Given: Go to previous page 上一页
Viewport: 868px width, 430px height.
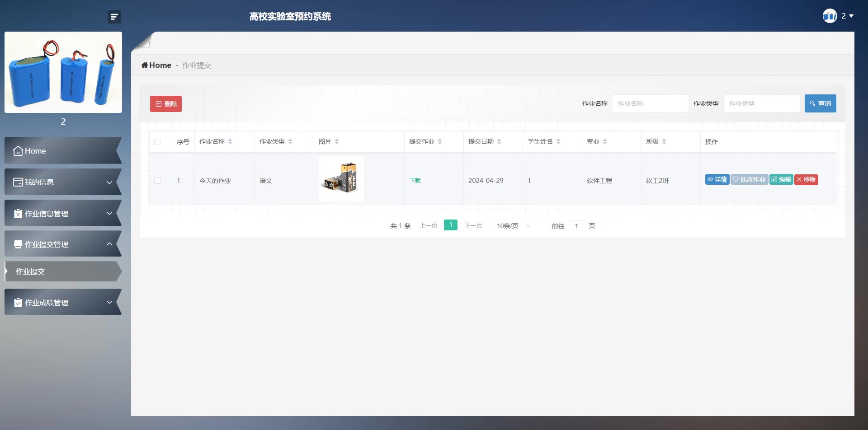Looking at the screenshot, I should tap(428, 225).
